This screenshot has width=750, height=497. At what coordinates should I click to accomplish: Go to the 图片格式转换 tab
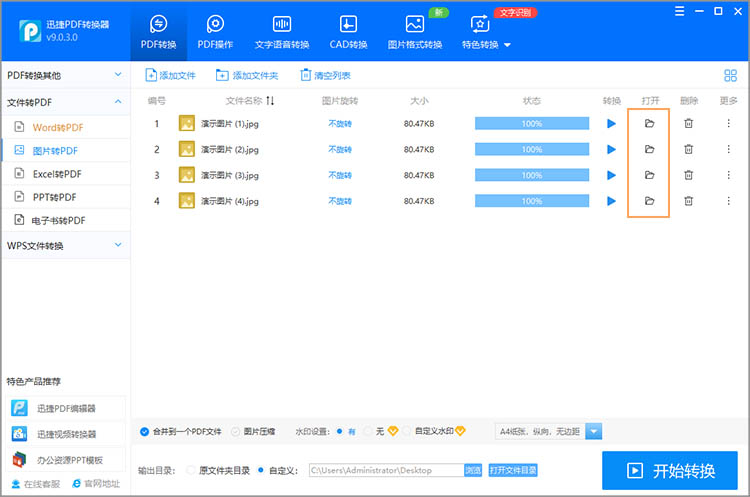click(x=415, y=32)
